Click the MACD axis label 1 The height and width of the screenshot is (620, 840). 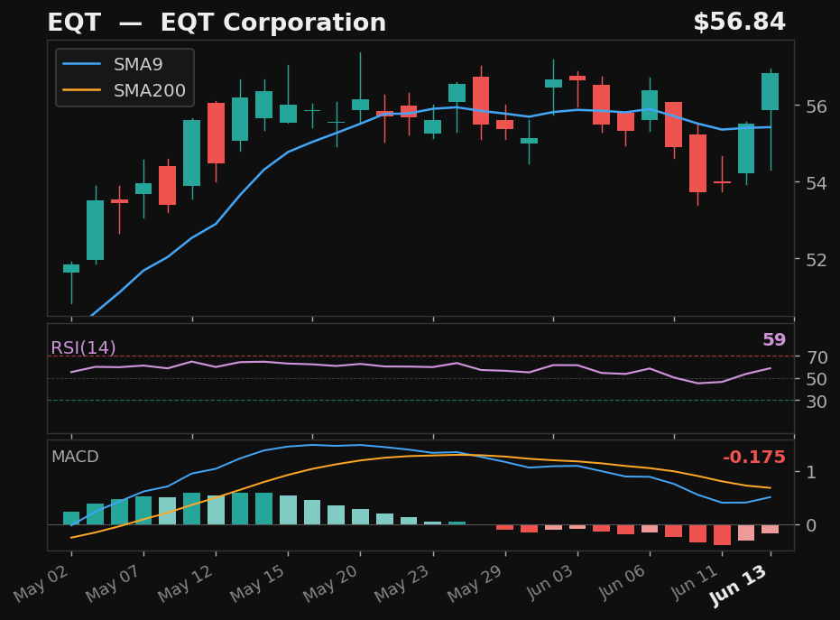click(811, 472)
